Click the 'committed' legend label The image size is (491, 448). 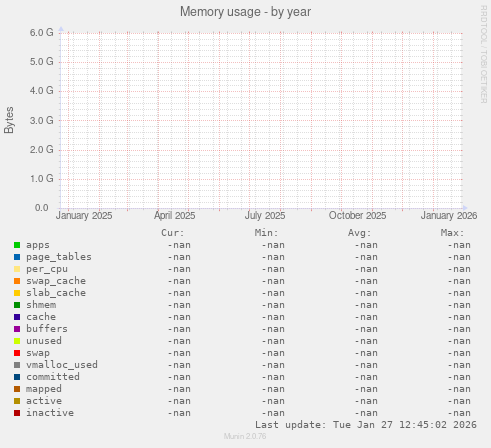pyautogui.click(x=53, y=377)
